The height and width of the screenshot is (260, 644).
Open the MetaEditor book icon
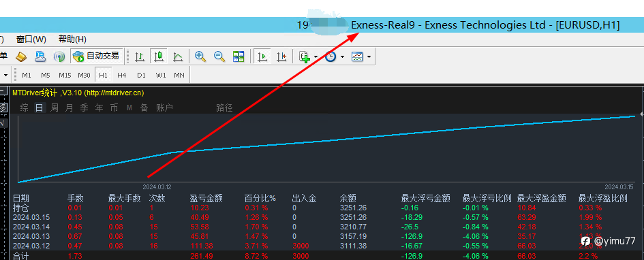pyautogui.click(x=21, y=56)
